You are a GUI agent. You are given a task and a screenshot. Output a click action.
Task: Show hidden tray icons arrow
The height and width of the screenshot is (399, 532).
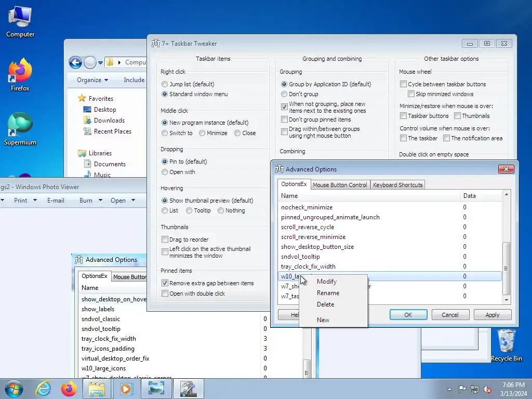click(x=449, y=389)
